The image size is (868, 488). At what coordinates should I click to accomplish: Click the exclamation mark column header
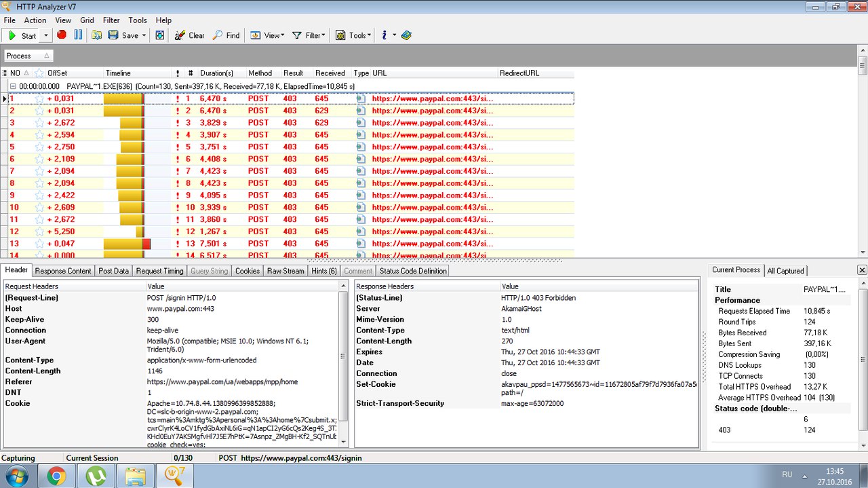(x=178, y=73)
